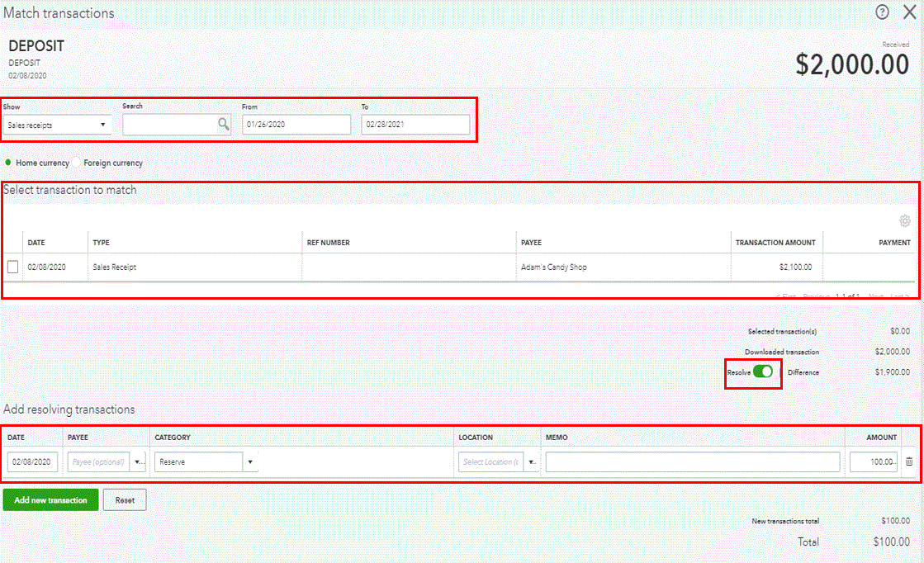
Task: Expand the Select Location dropdown arrow
Action: coord(532,461)
